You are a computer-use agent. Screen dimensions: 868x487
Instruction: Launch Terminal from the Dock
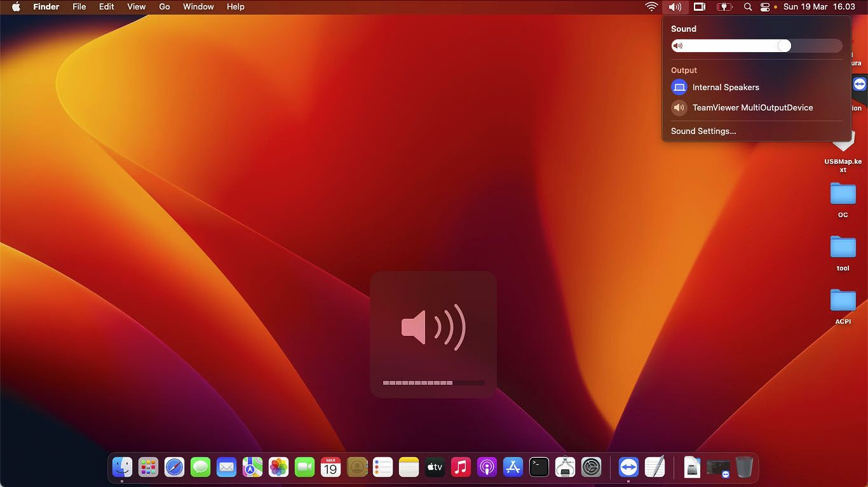pos(539,468)
